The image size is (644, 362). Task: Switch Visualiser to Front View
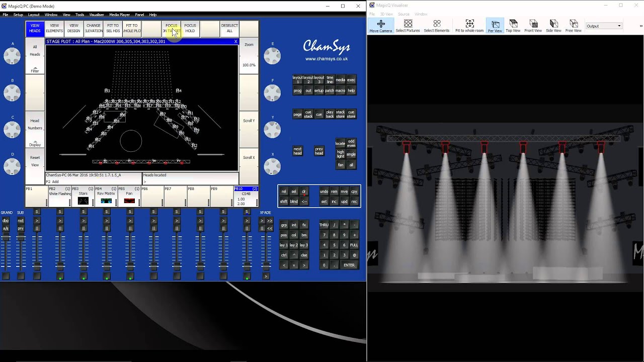point(533,26)
